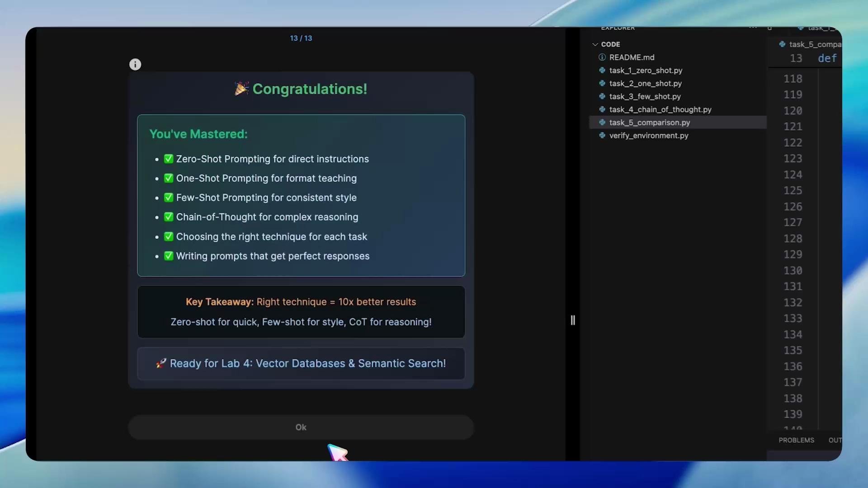Click the sticky def line 13
This screenshot has height=488, width=868.
[805, 58]
